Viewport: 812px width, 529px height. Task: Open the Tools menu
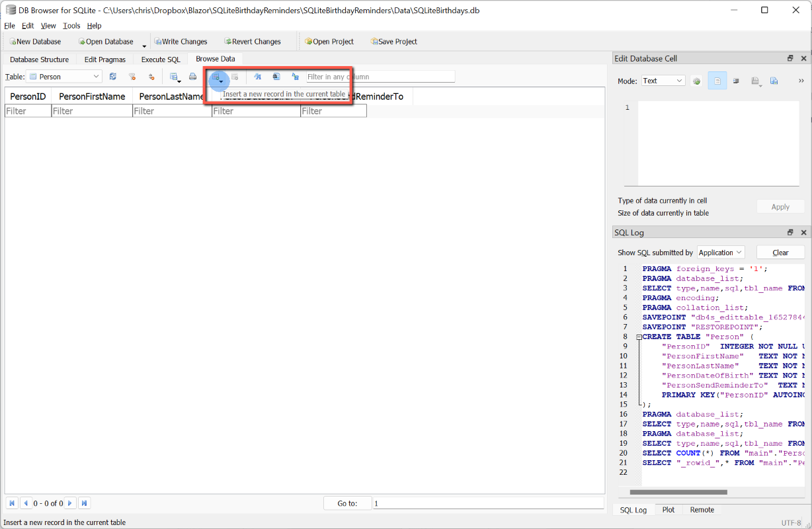point(71,26)
